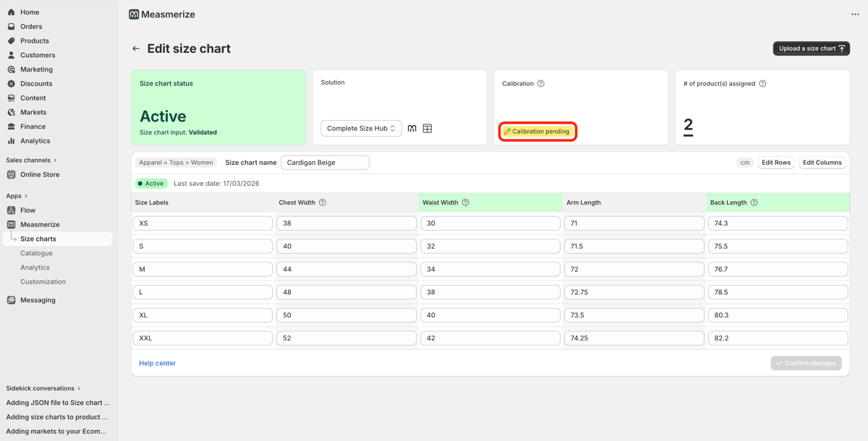Image resolution: width=868 pixels, height=441 pixels.
Task: Open the three-dot menu at top right
Action: [855, 14]
